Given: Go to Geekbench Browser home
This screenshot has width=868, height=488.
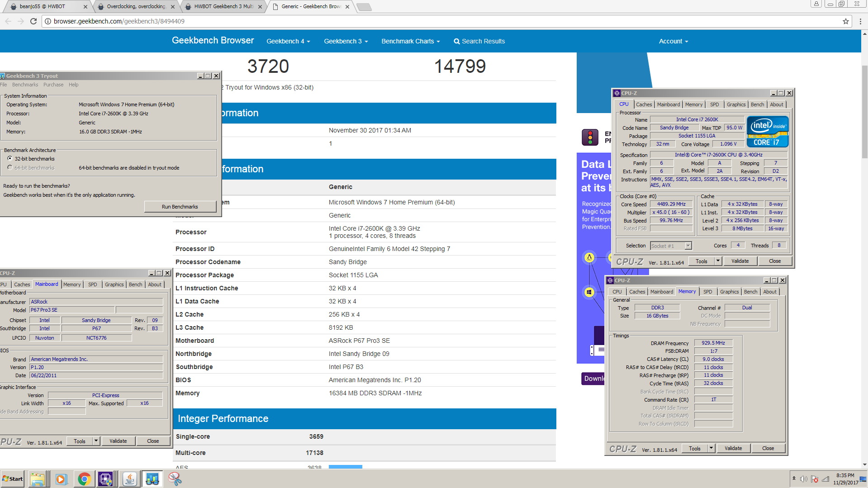Looking at the screenshot, I should pos(213,41).
